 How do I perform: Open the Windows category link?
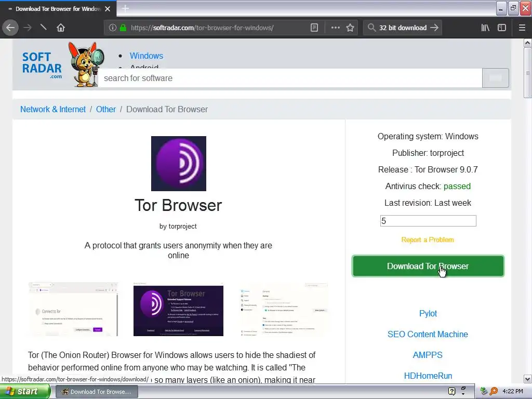pos(146,56)
